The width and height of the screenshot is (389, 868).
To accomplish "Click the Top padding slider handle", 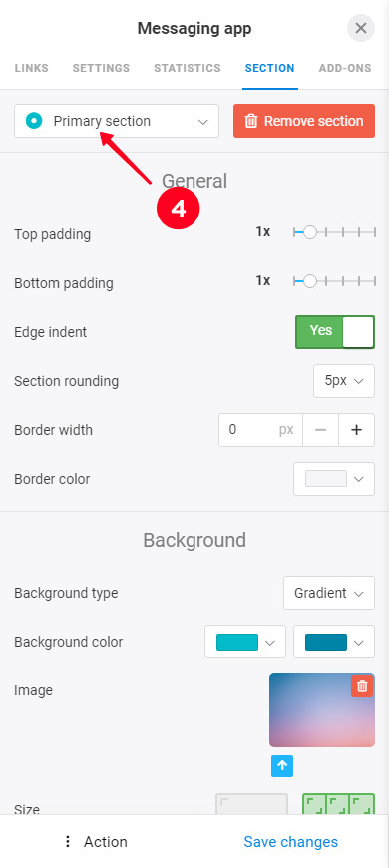I will [x=310, y=232].
